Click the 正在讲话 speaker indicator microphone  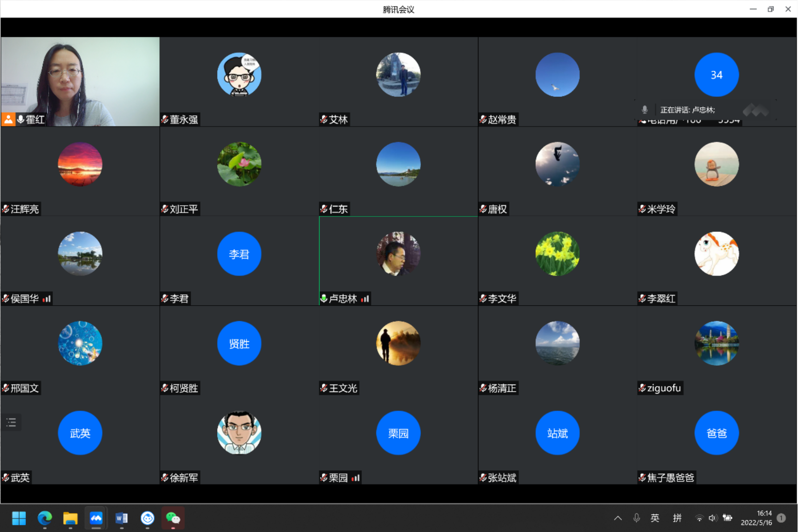click(x=644, y=110)
